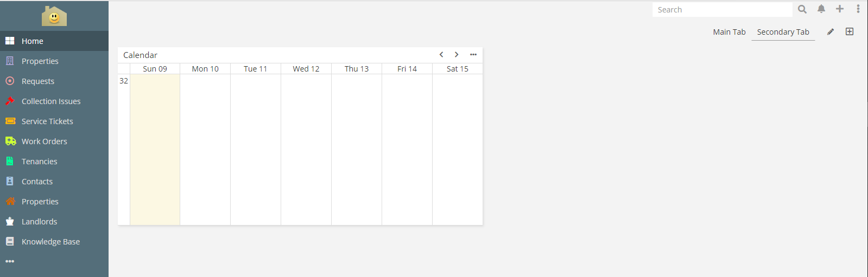Click the pencil edit dashboard icon
Screen dimensions: 868x277
(831, 32)
